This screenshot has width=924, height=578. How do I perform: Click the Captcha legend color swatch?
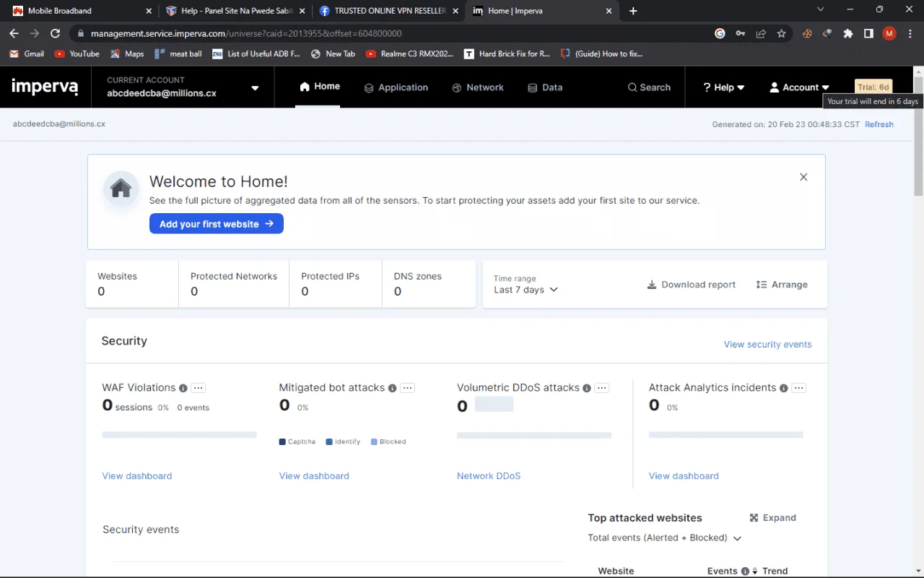tap(282, 441)
